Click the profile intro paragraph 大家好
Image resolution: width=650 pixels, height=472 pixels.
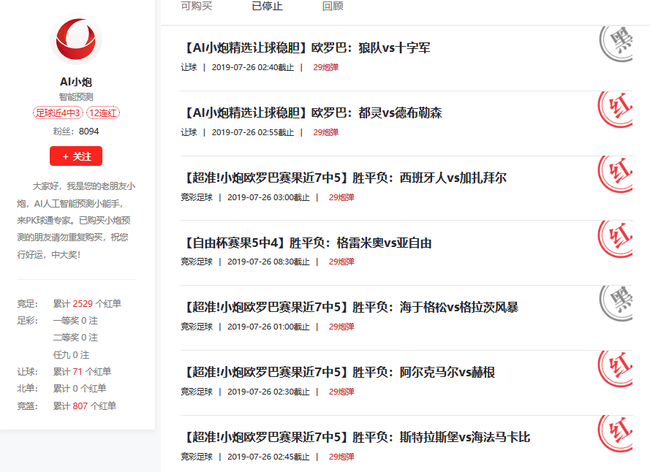[76, 220]
